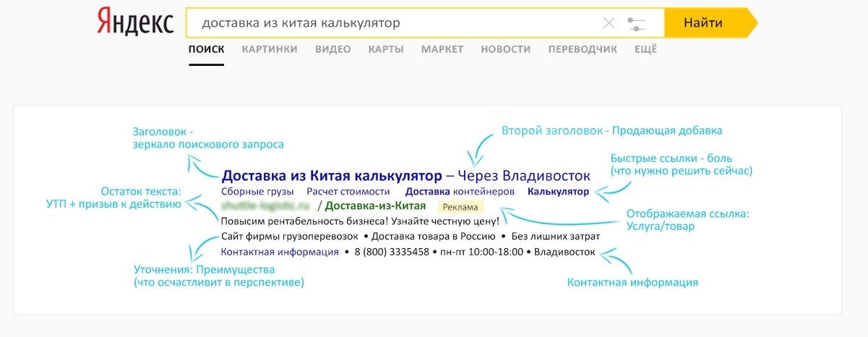Image resolution: width=868 pixels, height=337 pixels.
Task: Open the Маркет tab
Action: [442, 49]
